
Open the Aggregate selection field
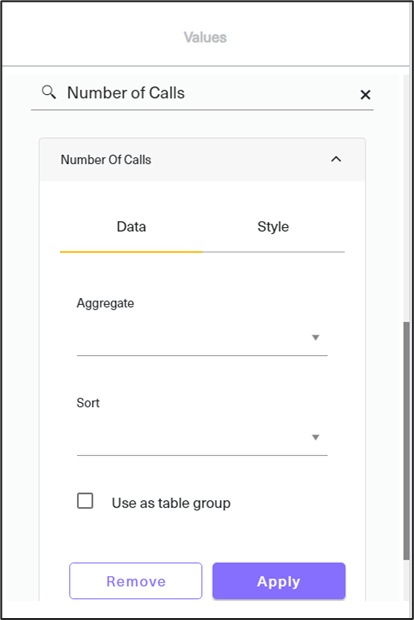[202, 338]
